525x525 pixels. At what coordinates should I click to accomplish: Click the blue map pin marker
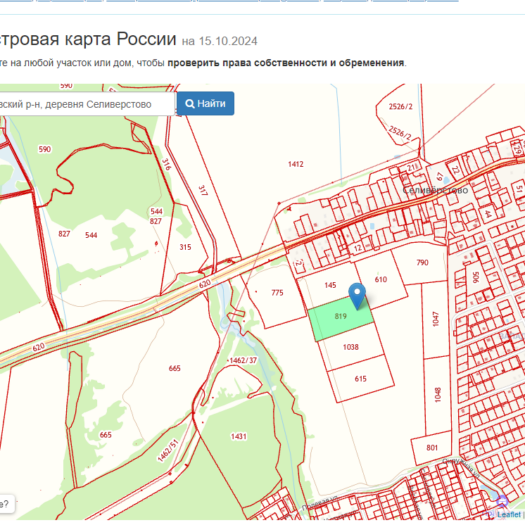[x=357, y=296]
